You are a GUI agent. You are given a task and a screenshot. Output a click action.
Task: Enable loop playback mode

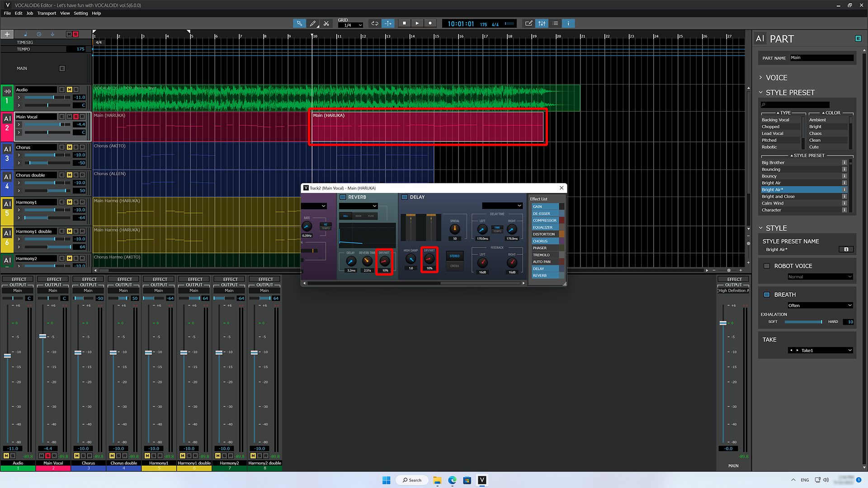coord(374,23)
